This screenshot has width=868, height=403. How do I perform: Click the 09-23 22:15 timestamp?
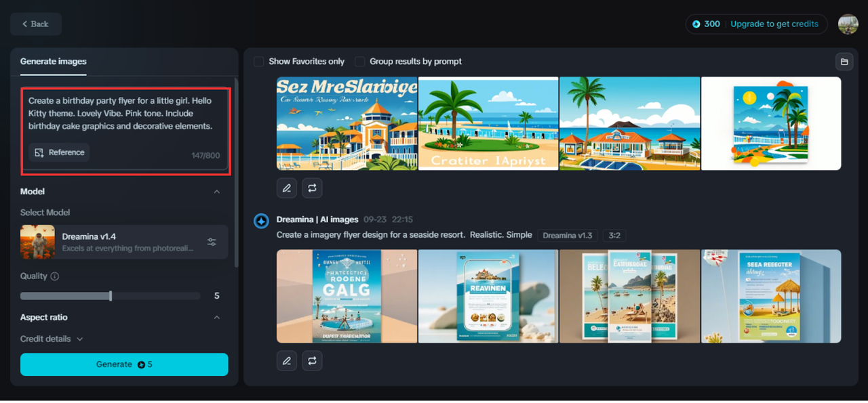pos(388,220)
